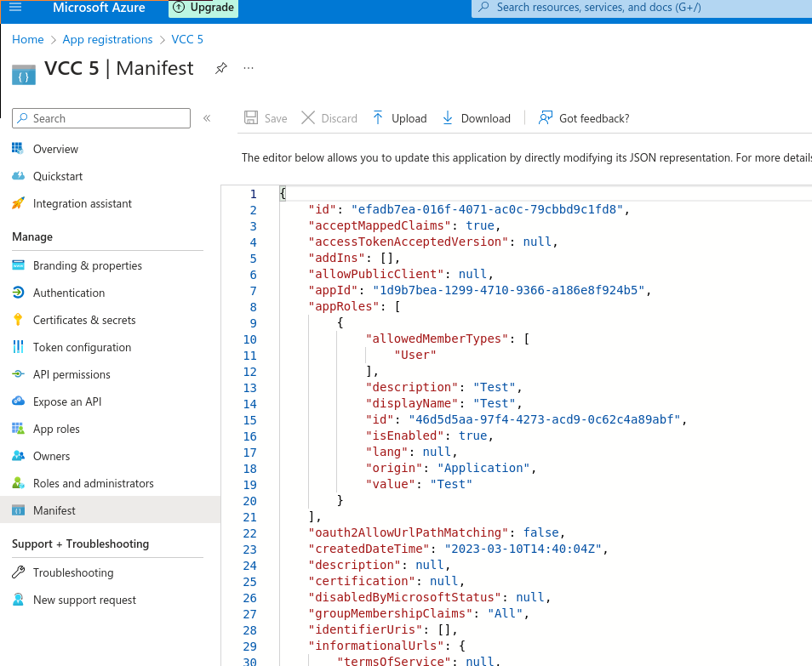Click the "oauth2AllowUrlPathMatching" key text
Image resolution: width=812 pixels, height=666 pixels.
coord(409,532)
